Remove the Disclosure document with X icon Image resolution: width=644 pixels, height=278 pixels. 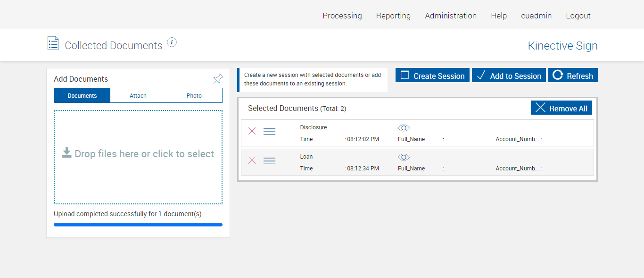tap(252, 131)
